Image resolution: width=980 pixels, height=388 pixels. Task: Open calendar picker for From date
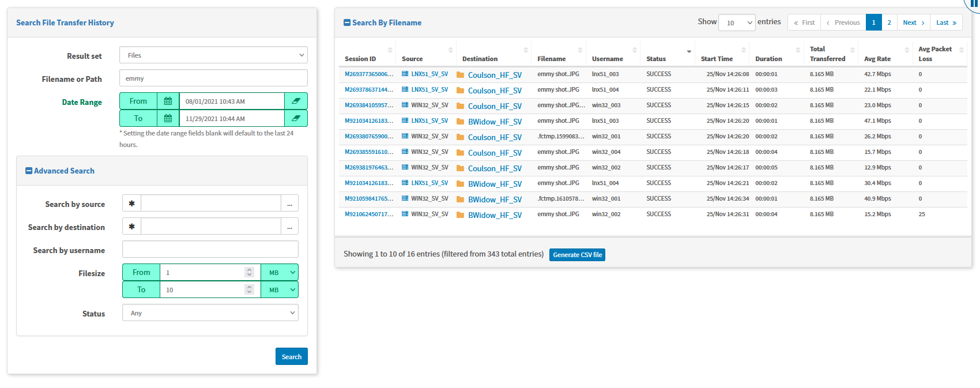168,101
